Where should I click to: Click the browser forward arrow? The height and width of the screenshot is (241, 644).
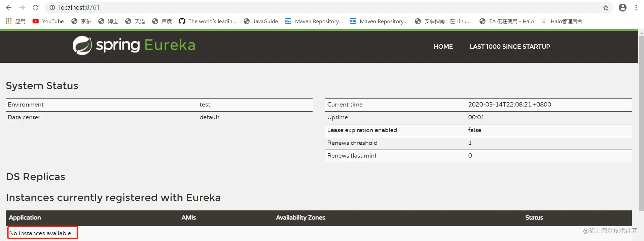[22, 7]
